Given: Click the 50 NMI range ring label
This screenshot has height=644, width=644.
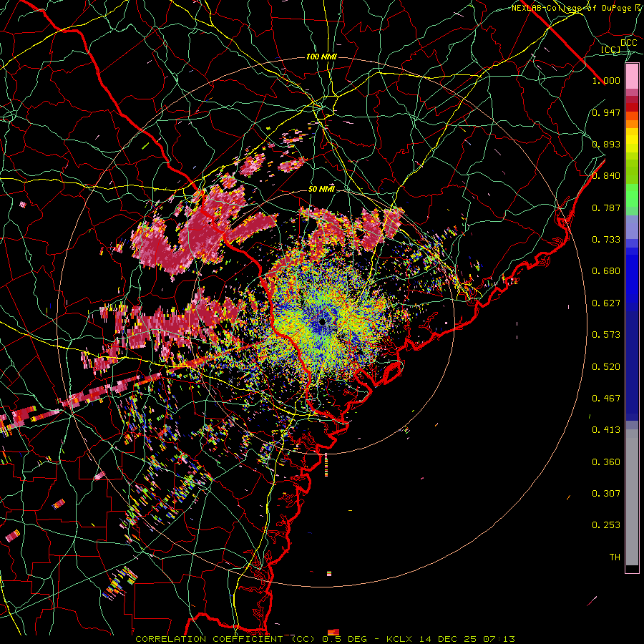Looking at the screenshot, I should pyautogui.click(x=321, y=190).
